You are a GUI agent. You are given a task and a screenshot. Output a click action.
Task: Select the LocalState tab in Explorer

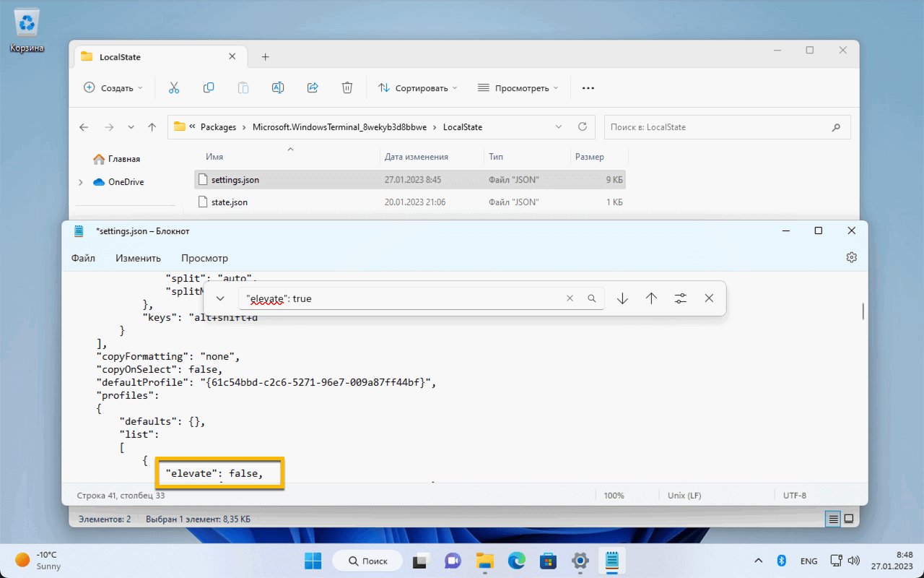[160, 56]
